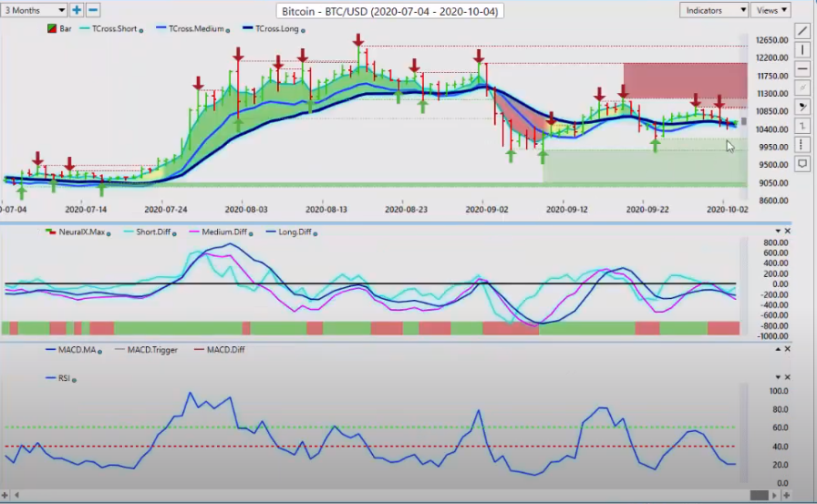Image resolution: width=817 pixels, height=504 pixels.
Task: Select the step retracement tool icon
Action: point(802,126)
